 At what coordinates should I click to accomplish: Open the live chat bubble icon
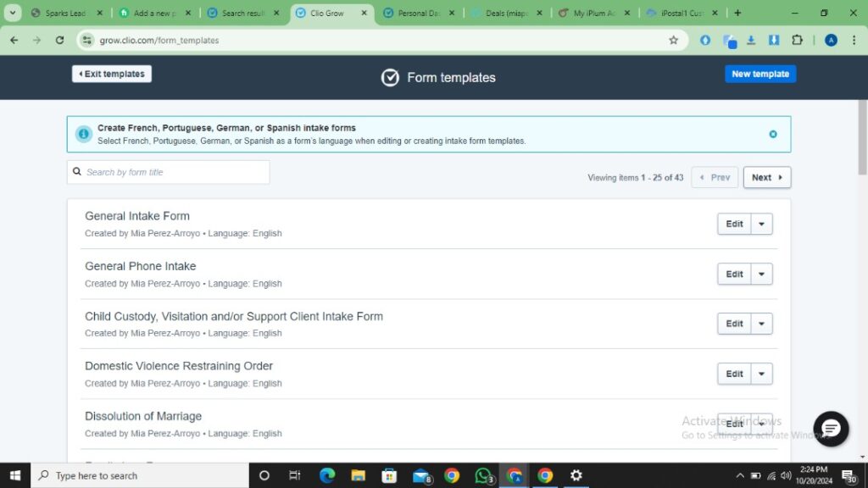[831, 429]
